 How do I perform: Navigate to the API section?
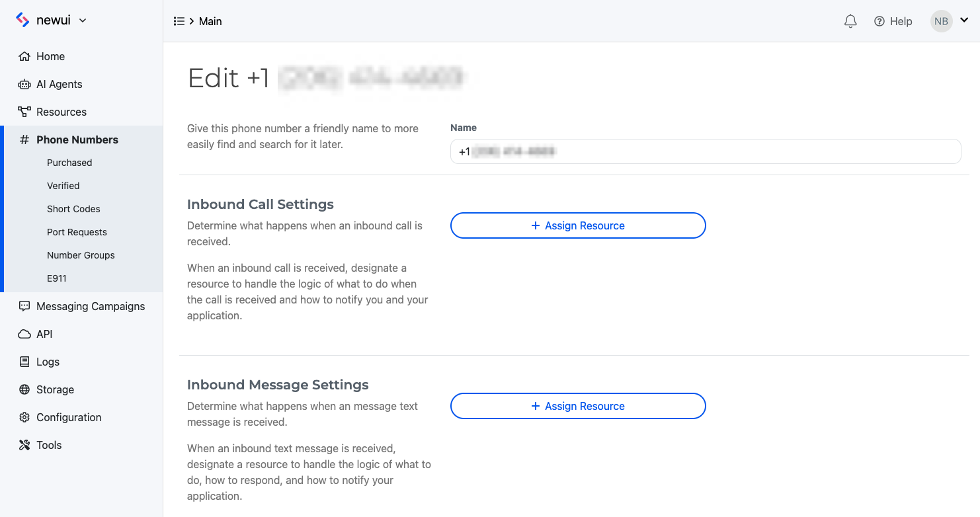(x=43, y=334)
